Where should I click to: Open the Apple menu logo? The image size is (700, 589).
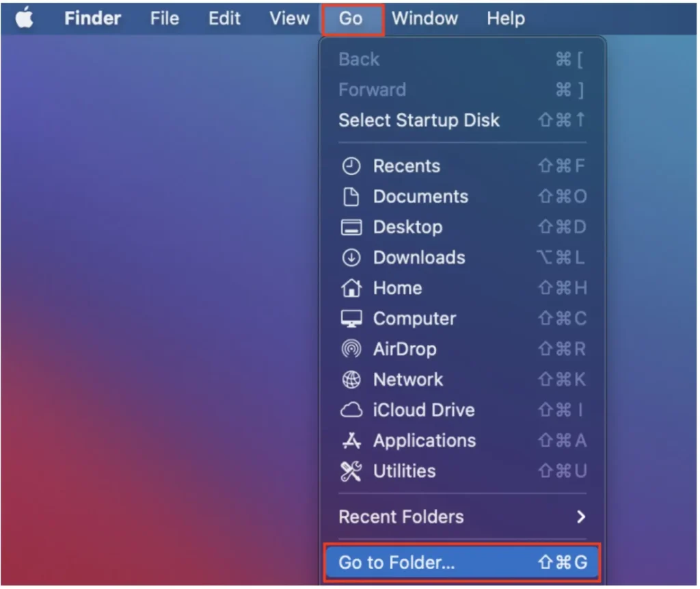pos(25,18)
